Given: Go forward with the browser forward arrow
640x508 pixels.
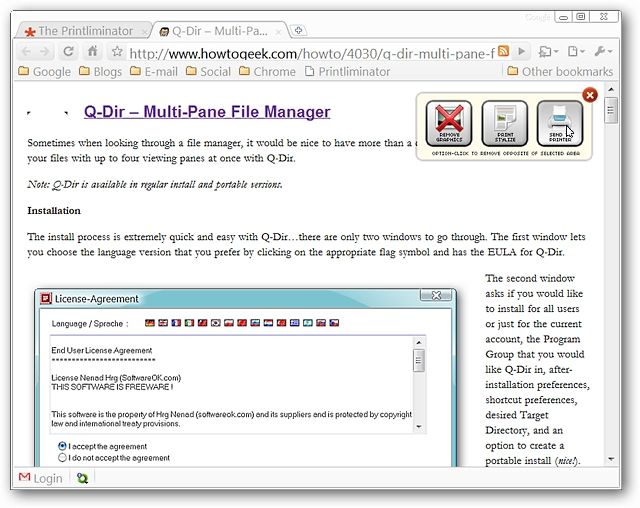Looking at the screenshot, I should pos(45,51).
